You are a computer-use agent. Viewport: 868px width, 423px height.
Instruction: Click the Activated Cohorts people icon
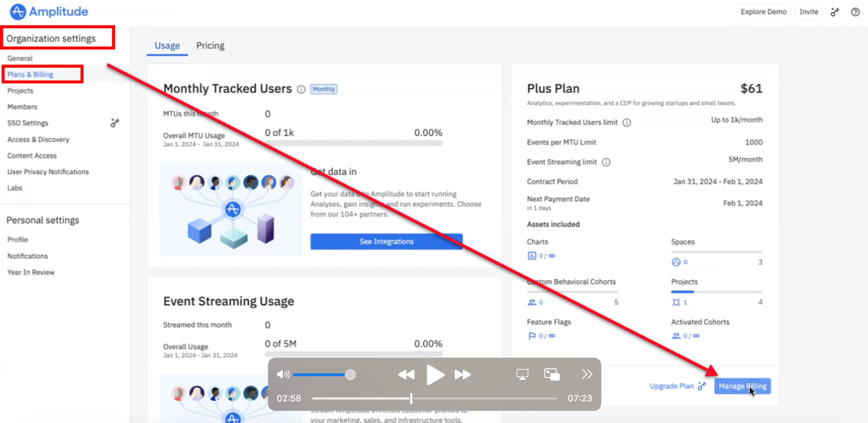click(x=676, y=336)
